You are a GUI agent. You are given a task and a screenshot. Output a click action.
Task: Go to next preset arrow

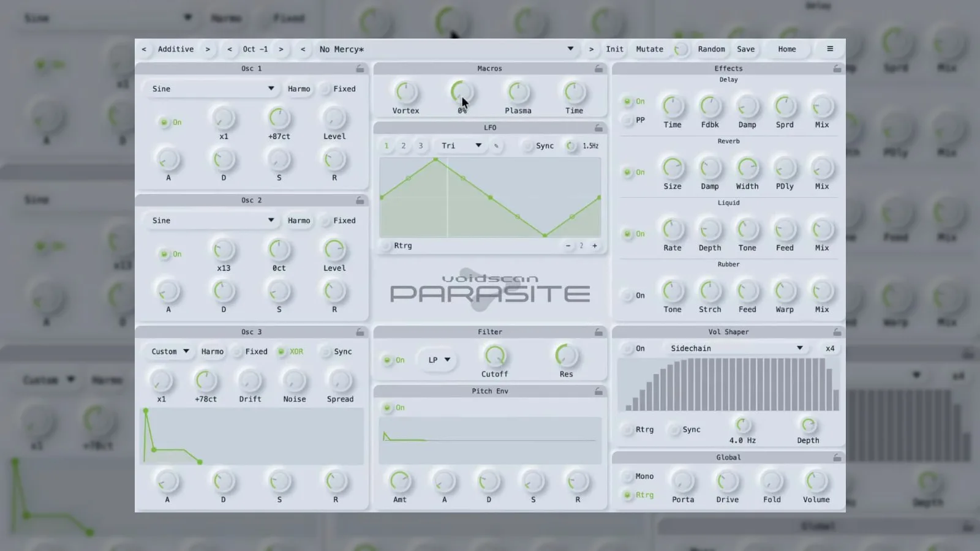point(591,49)
